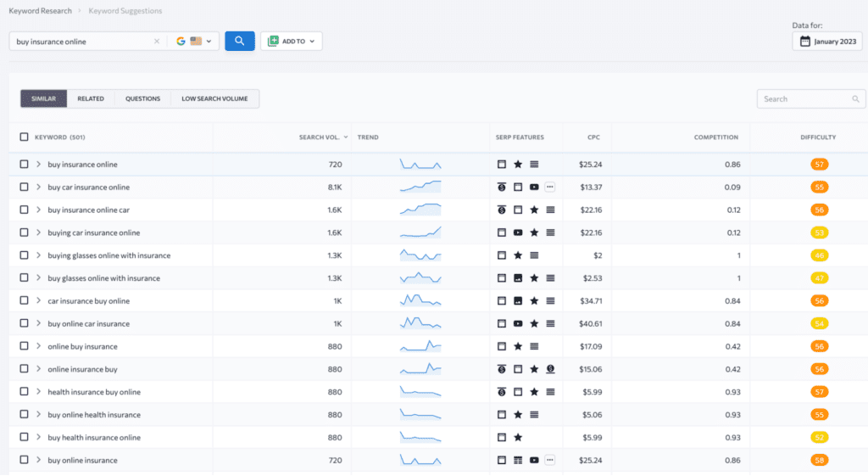Click the trend sparkline for car insurance buy online
Screen dimensions: 868x476
tap(420, 300)
